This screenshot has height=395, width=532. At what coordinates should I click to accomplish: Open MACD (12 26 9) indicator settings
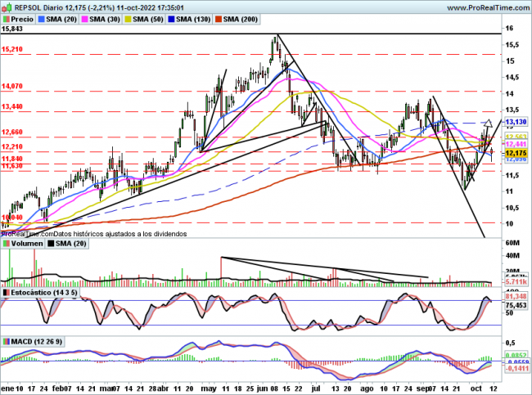coord(34,340)
